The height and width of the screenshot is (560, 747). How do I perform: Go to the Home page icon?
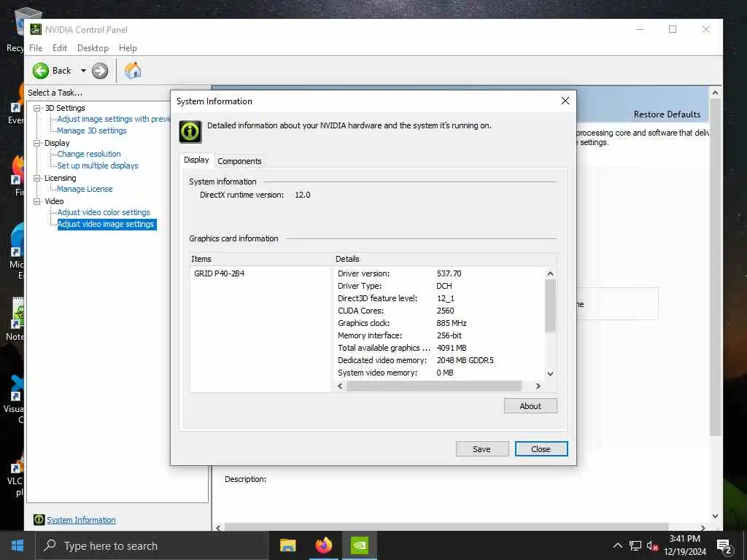[x=133, y=71]
